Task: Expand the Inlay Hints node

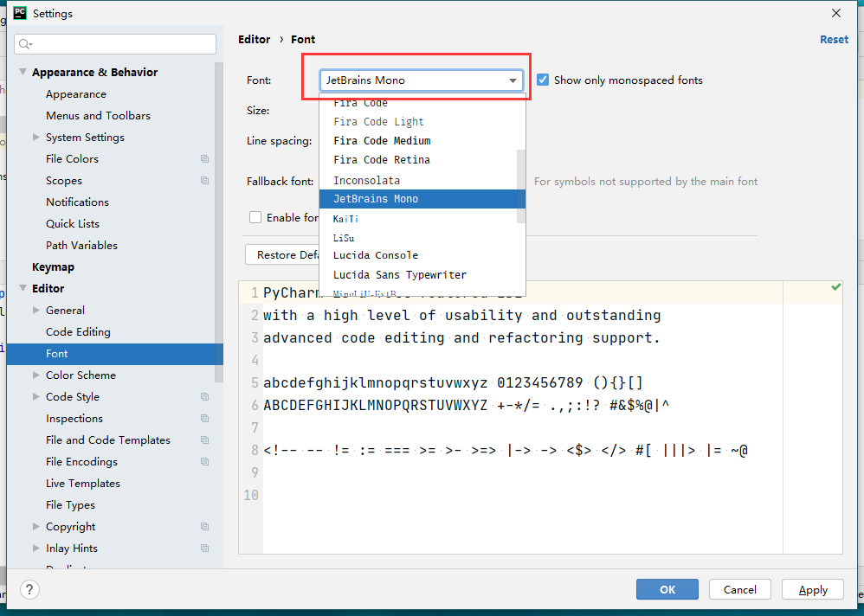Action: (36, 549)
